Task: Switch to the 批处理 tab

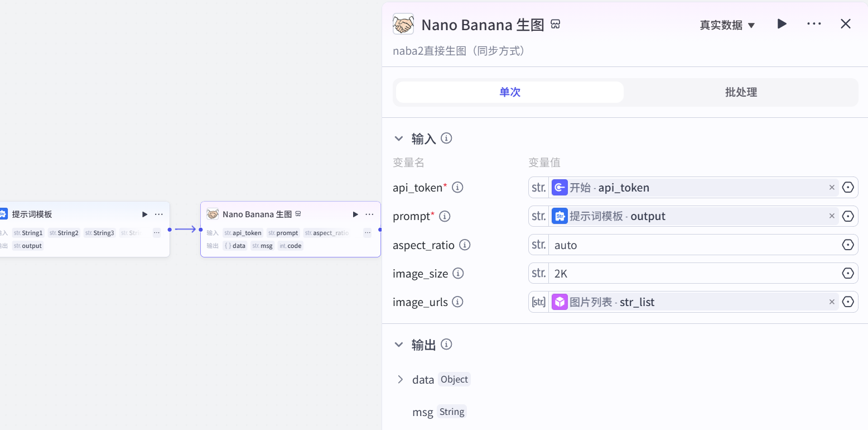Action: click(741, 92)
